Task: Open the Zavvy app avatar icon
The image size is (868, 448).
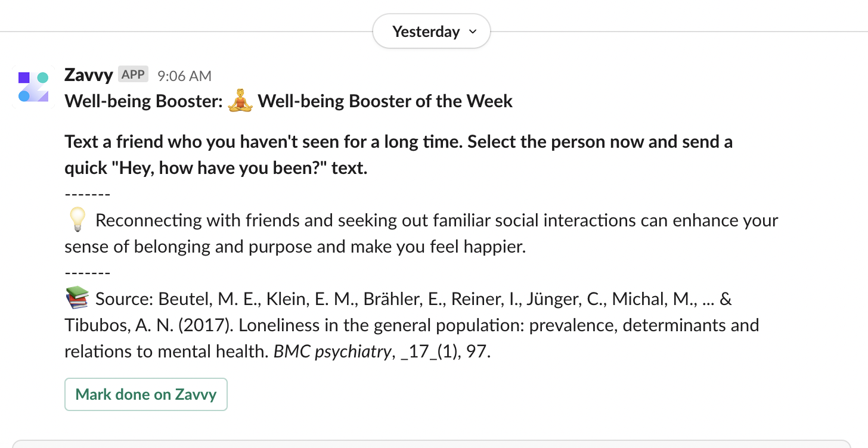Action: (x=33, y=86)
